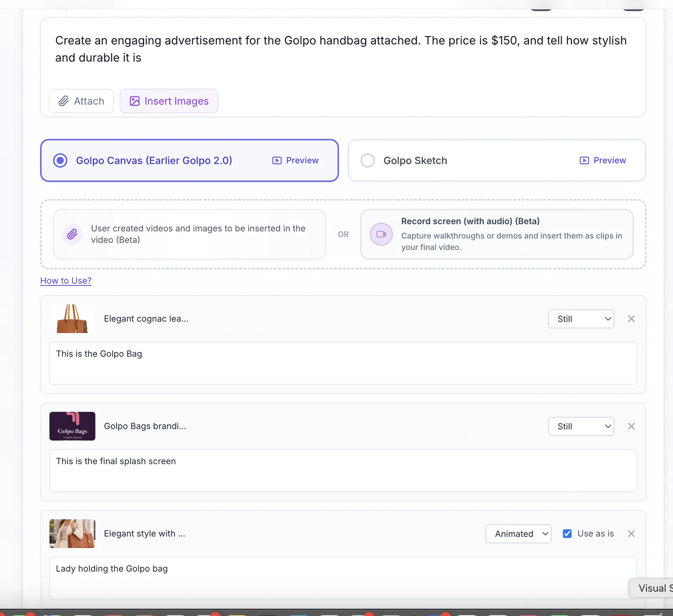
Task: Select Golpo Canvas (Earlier Golpo 2.0) radio
Action: pos(60,161)
